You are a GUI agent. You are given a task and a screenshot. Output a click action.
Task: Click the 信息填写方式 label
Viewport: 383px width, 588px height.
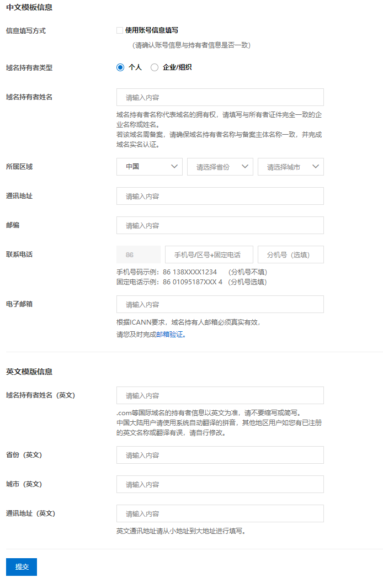[26, 31]
